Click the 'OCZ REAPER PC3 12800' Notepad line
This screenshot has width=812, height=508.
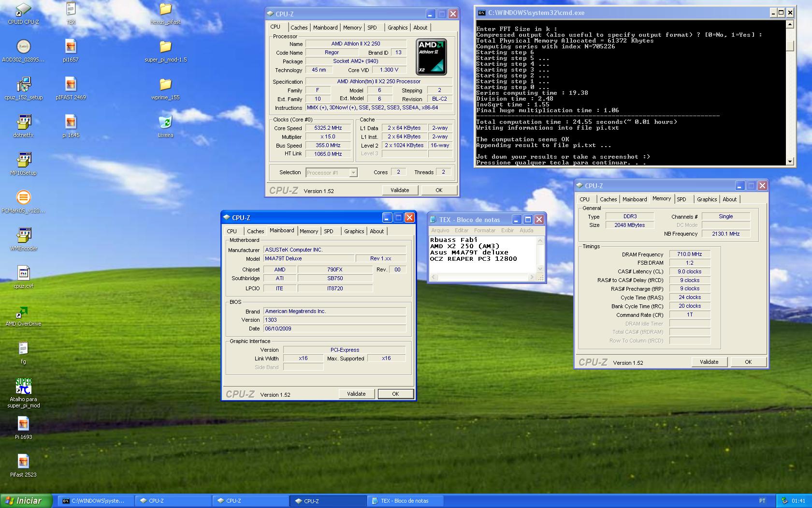tap(474, 259)
